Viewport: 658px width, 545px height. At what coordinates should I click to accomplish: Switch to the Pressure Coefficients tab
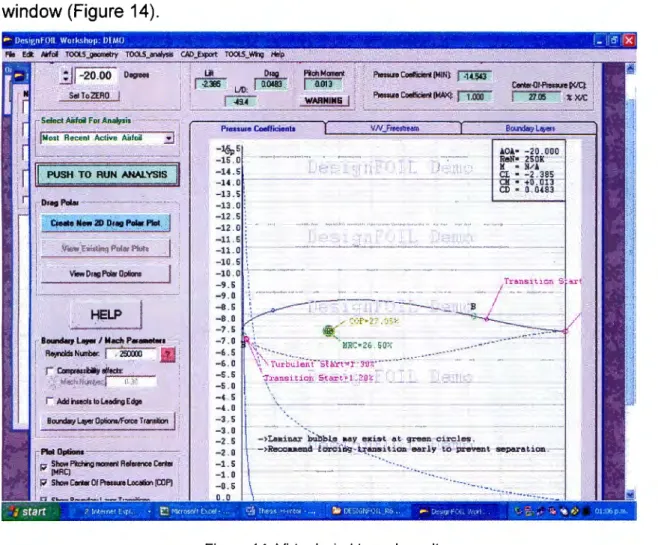pos(258,128)
